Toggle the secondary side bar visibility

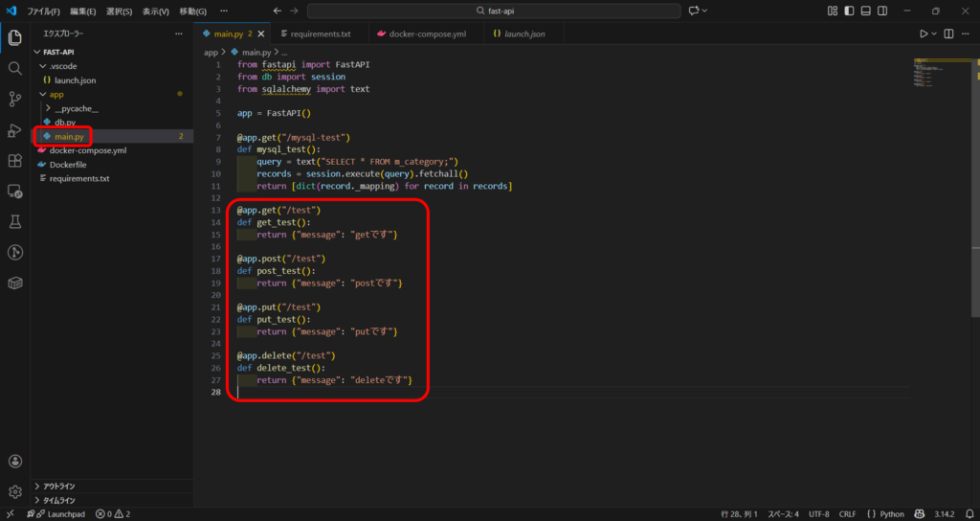tap(880, 11)
